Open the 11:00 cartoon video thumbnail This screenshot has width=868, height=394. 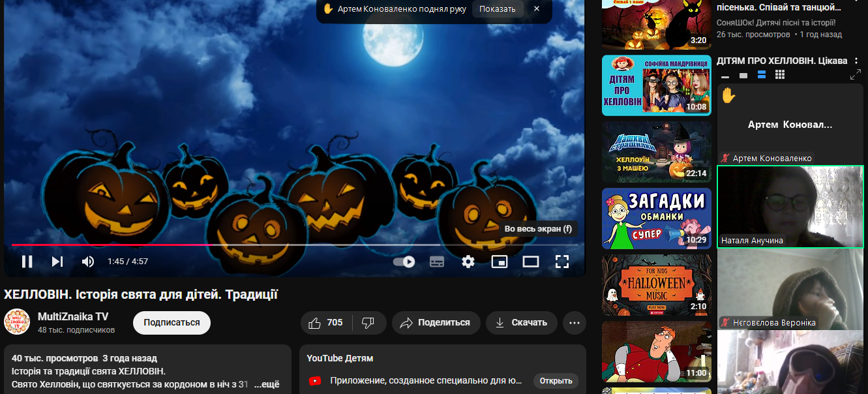656,352
